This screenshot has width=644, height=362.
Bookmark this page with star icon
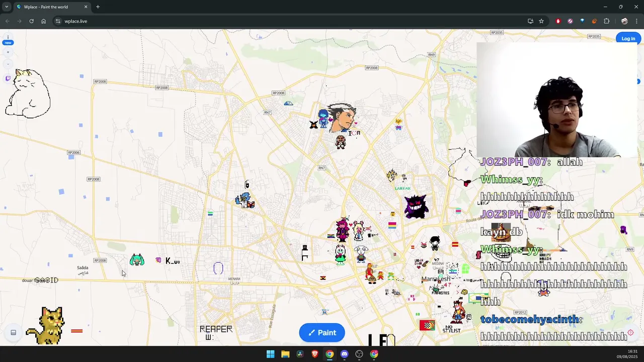(541, 21)
